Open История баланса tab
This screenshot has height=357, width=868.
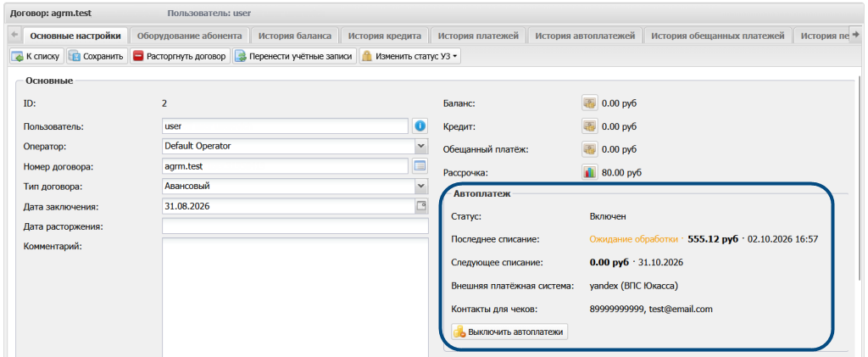295,36
